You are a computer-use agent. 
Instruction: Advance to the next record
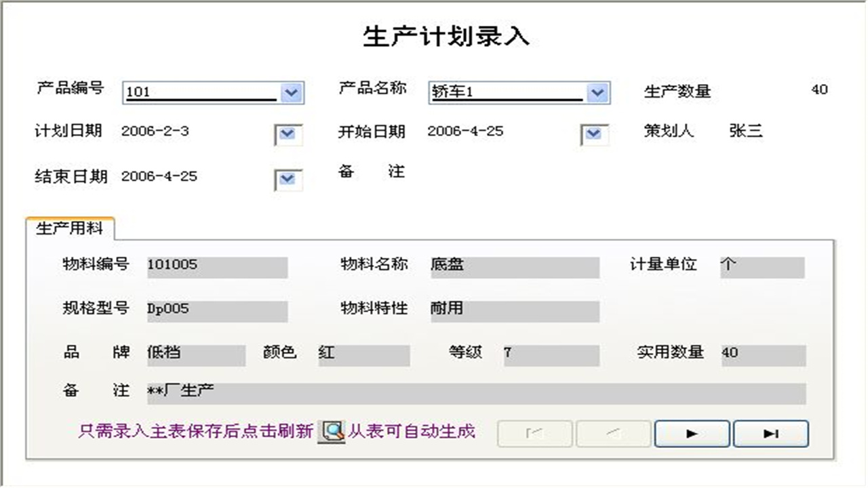tap(692, 434)
